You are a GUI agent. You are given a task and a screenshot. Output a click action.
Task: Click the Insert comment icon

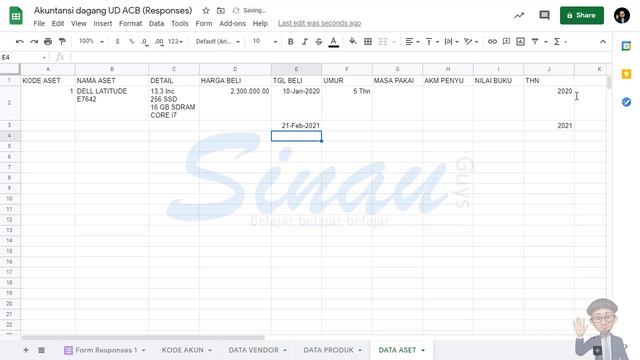click(506, 42)
